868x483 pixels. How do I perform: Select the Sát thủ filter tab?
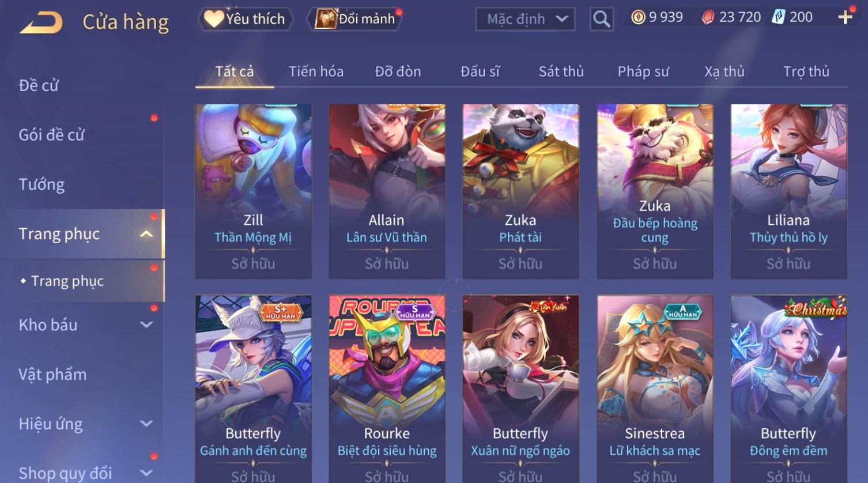pyautogui.click(x=561, y=71)
